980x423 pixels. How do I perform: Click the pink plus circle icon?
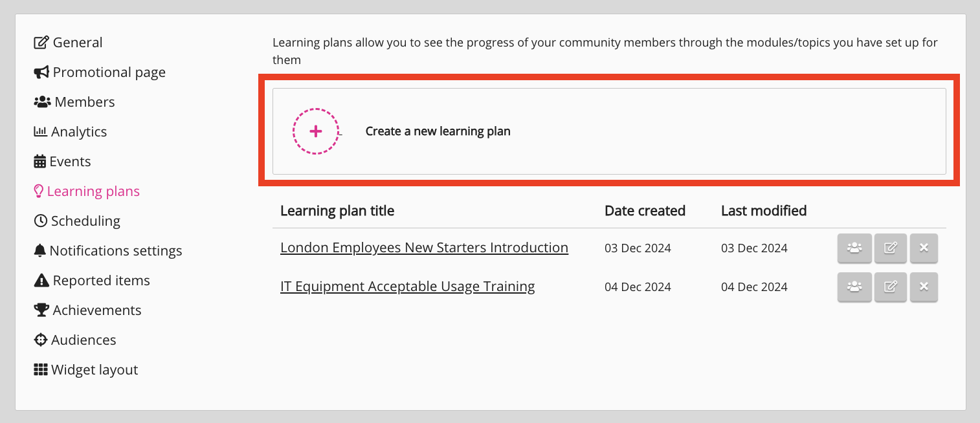[x=316, y=131]
